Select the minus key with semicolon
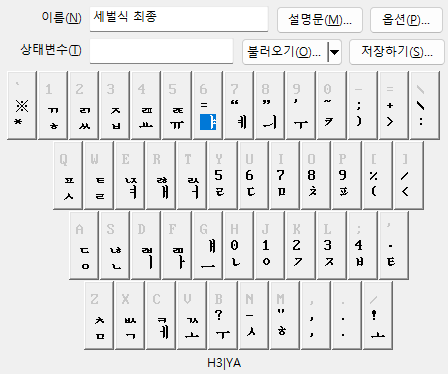Viewport: 448px width, 374px height. 363,105
